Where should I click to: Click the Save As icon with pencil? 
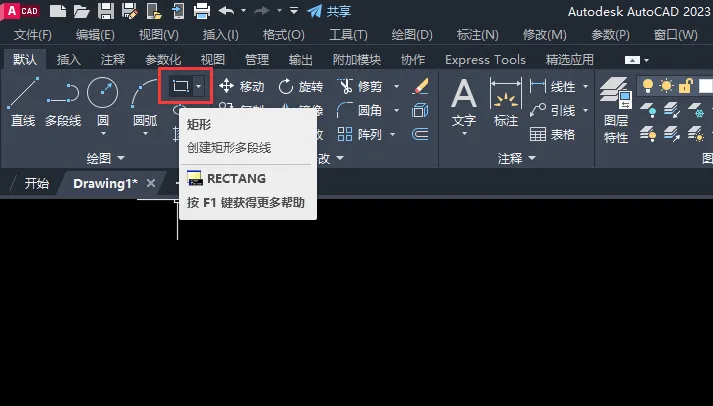pyautogui.click(x=130, y=11)
